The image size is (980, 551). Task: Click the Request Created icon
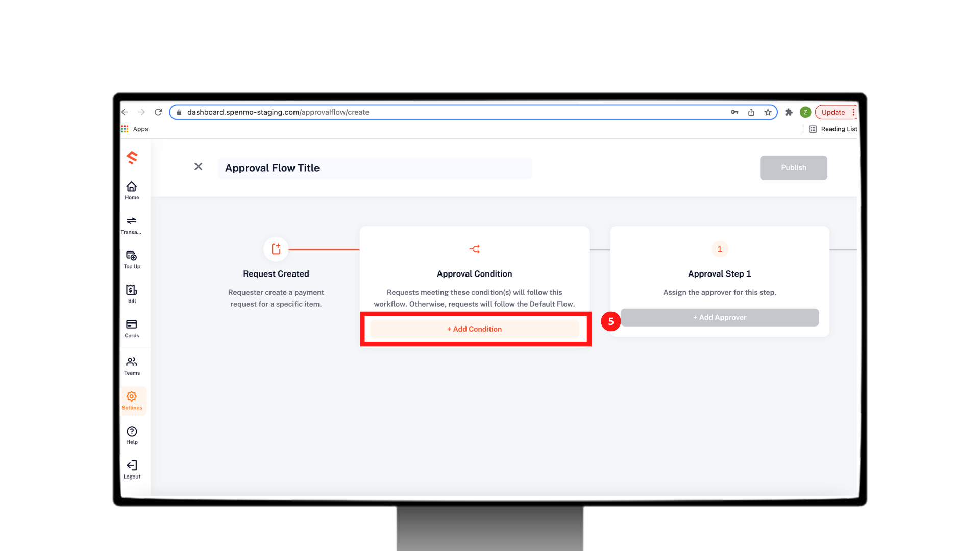coord(276,249)
